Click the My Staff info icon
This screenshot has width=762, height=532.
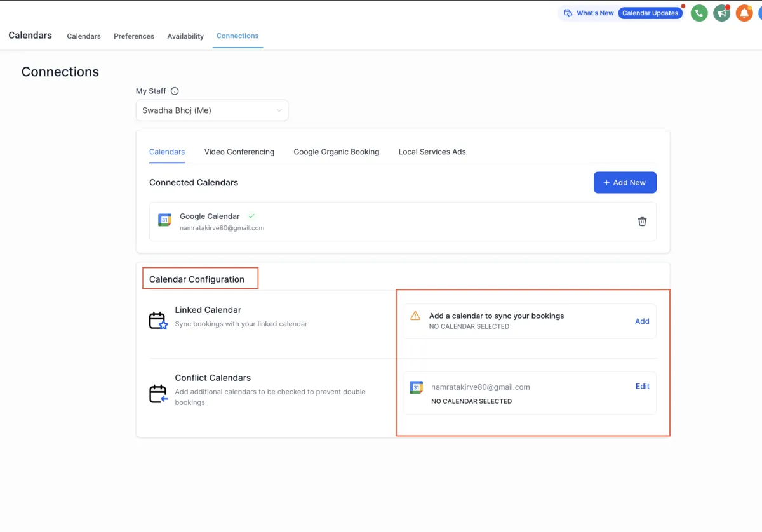pyautogui.click(x=175, y=91)
